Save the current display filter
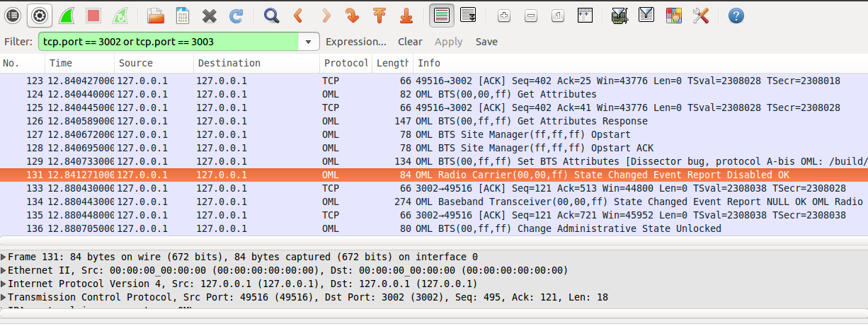Screen dimensions: 868x326 click(486, 42)
